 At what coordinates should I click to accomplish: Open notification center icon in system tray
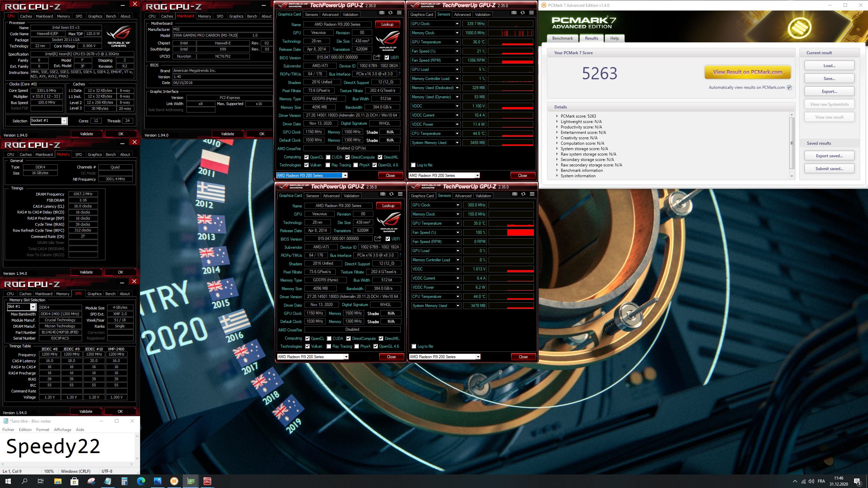857,481
